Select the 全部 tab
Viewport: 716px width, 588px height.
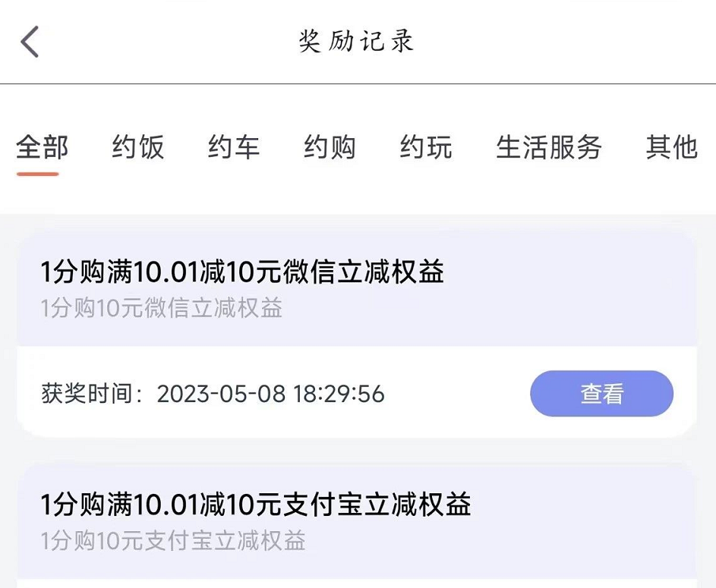point(42,147)
